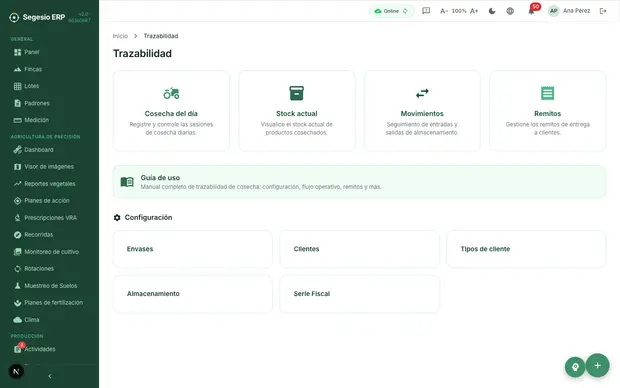
Task: Click the Recorridas compass icon
Action: coord(17,235)
